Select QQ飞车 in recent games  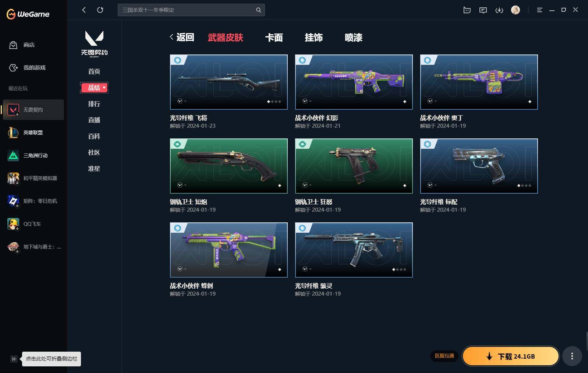coord(33,224)
